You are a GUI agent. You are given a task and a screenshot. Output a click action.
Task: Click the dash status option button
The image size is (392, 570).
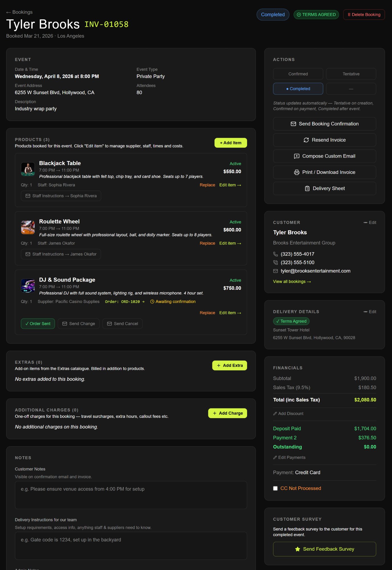tap(351, 89)
